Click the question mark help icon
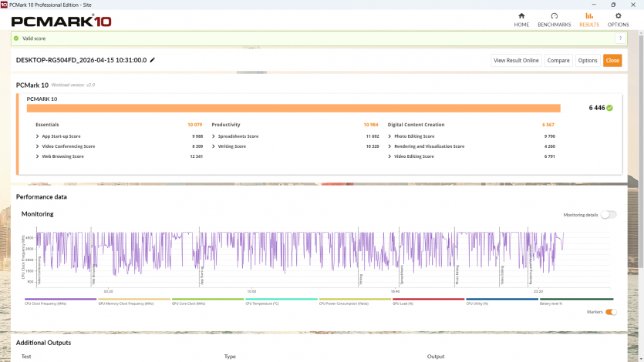 pos(620,38)
